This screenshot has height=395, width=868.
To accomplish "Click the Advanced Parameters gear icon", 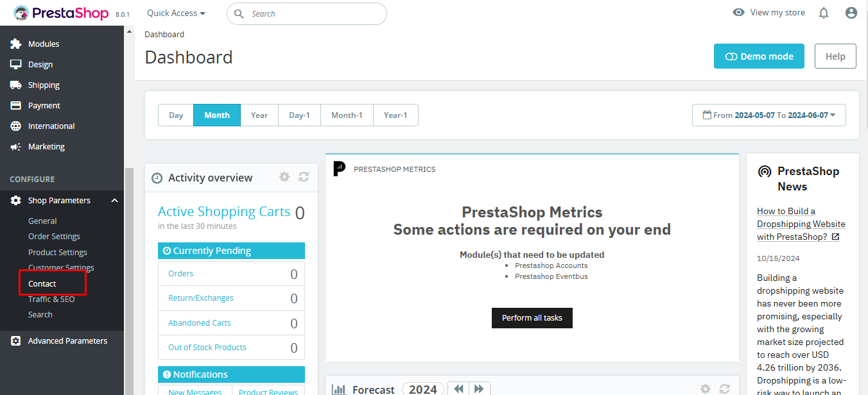I will click(16, 341).
